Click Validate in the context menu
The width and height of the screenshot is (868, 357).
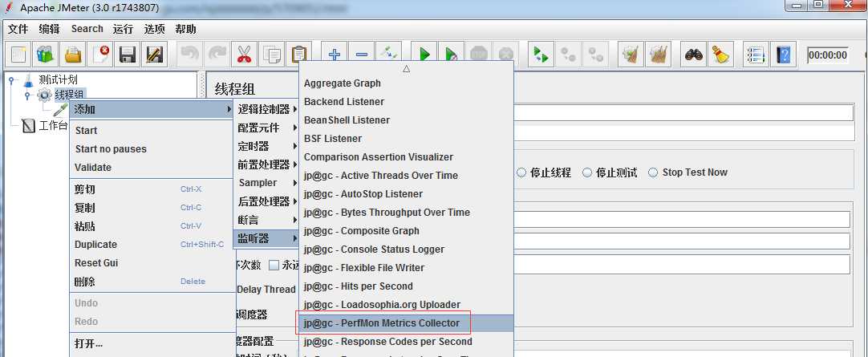click(x=151, y=167)
